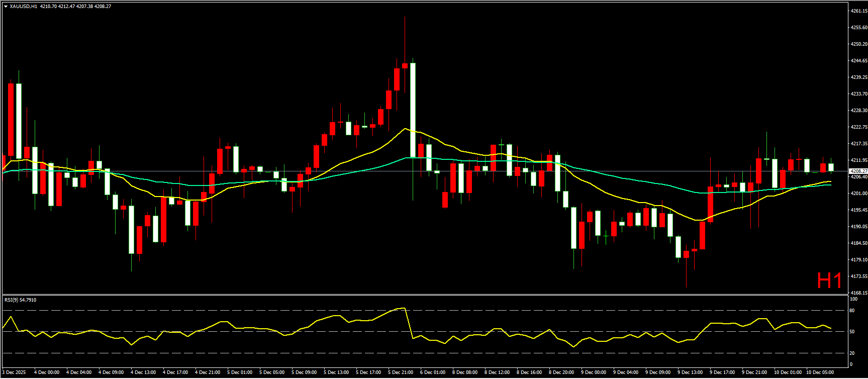Image resolution: width=868 pixels, height=379 pixels.
Task: Click the RSI 50 level on indicator scale
Action: [852, 332]
